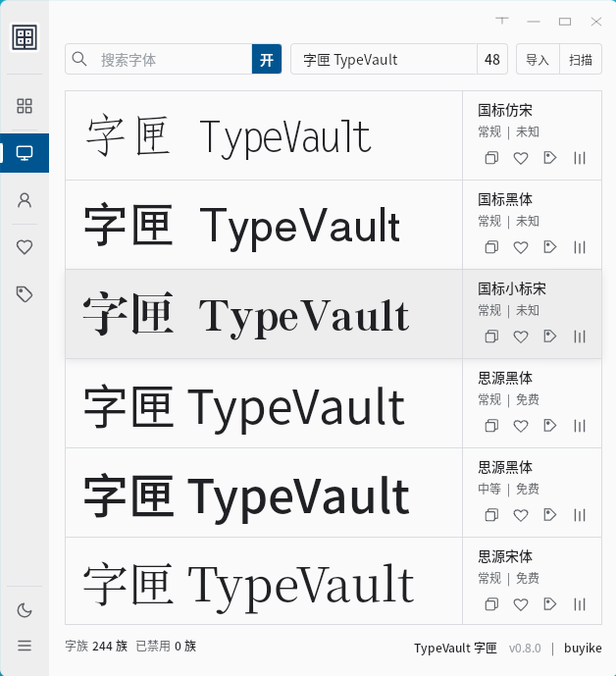Open the tags view in sidebar
This screenshot has width=616, height=676.
pos(25,294)
